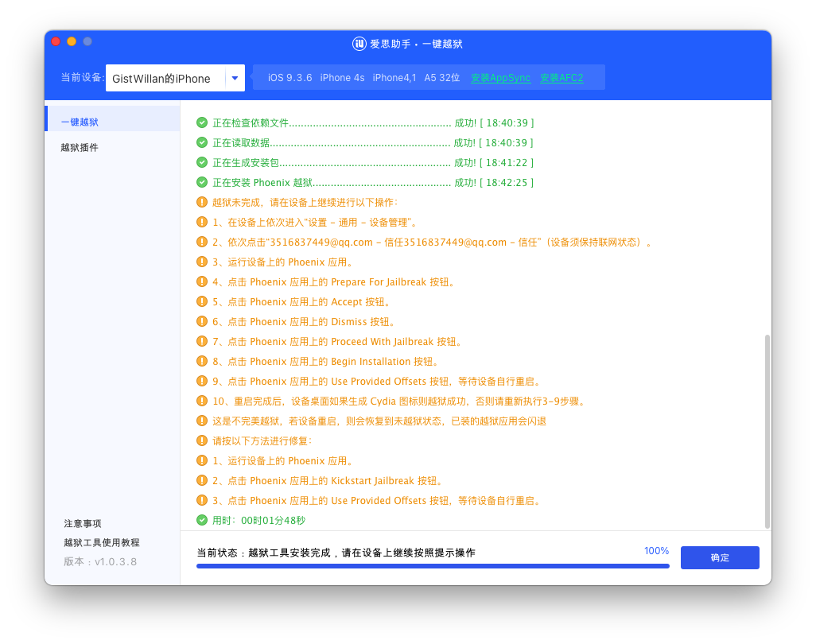Click the window's yellow minimize button

click(72, 41)
